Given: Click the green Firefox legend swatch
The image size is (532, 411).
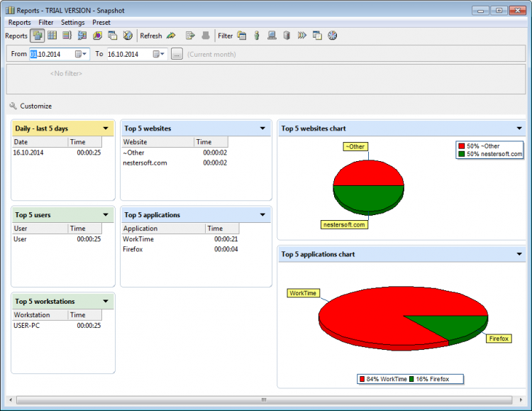Looking at the screenshot, I should [x=411, y=379].
